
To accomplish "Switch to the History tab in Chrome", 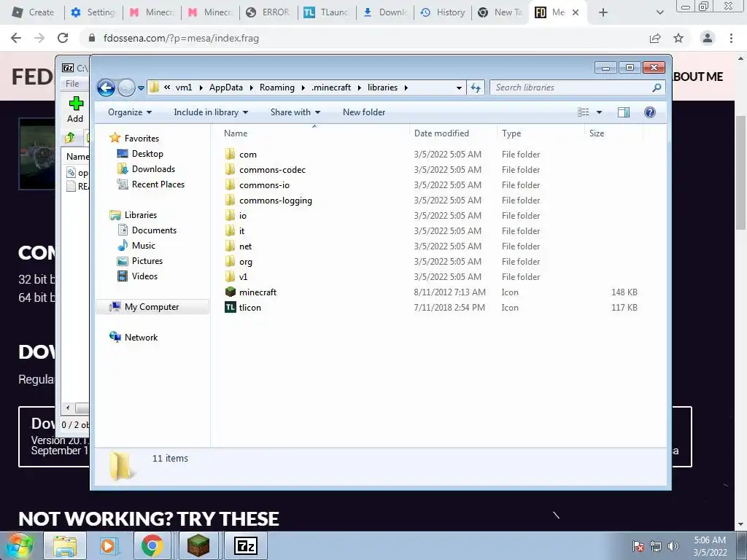I will (443, 12).
